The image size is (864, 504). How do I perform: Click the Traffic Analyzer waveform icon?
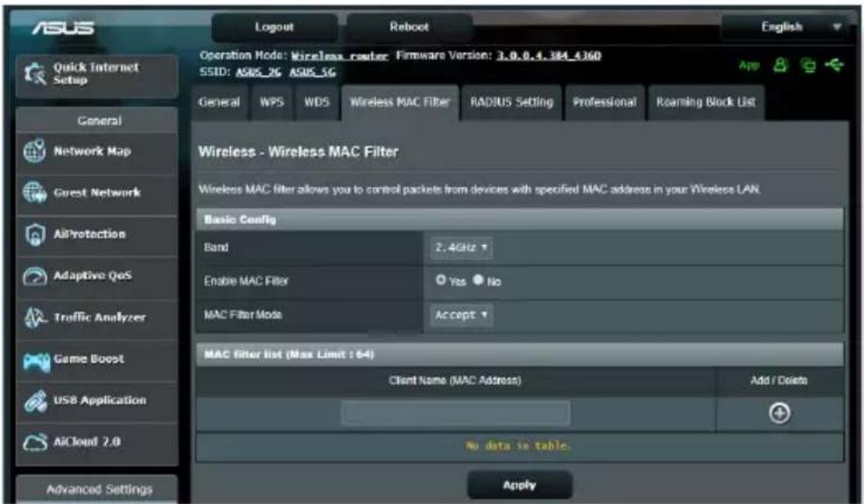35,318
